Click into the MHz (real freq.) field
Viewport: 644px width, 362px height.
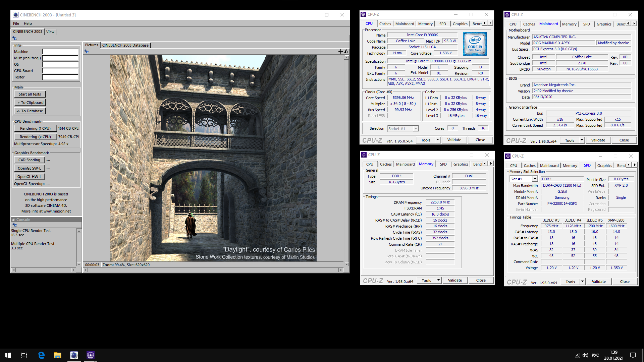(60, 58)
